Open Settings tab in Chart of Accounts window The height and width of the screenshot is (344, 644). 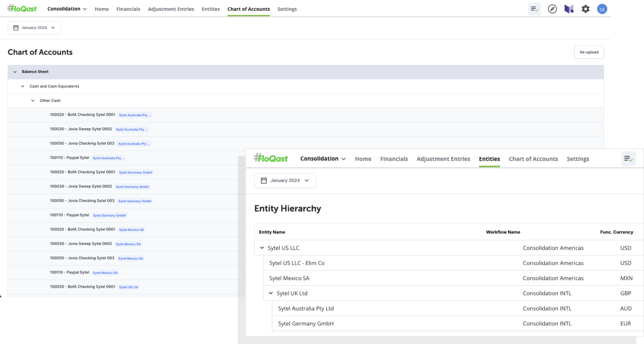(x=287, y=9)
